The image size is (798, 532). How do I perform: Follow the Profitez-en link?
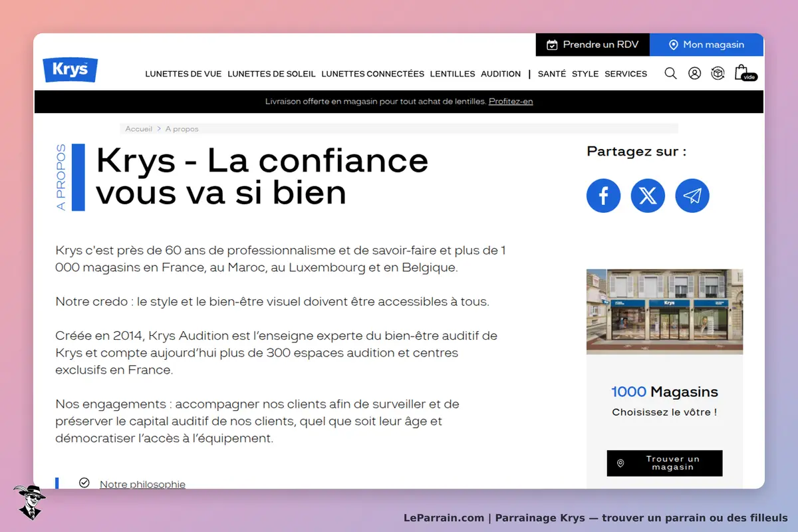[x=511, y=101]
